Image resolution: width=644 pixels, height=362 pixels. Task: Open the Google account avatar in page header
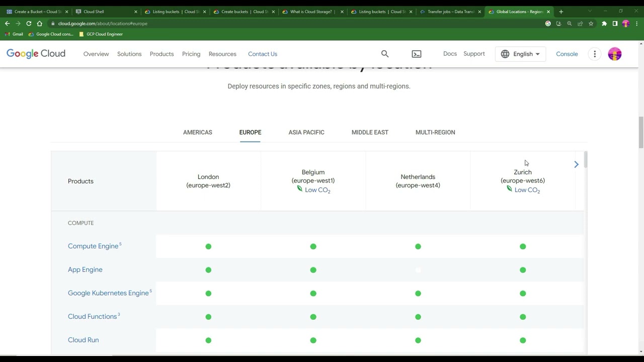[x=615, y=54]
